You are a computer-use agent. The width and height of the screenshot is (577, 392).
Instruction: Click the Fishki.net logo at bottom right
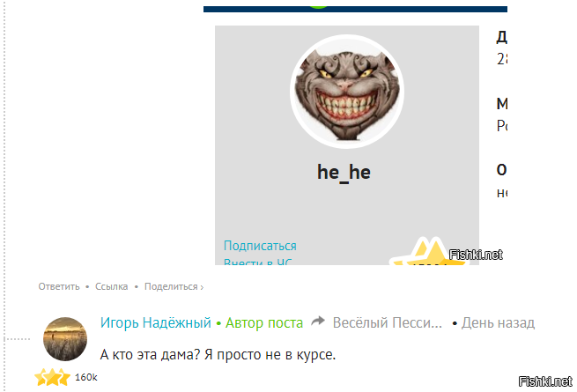545,381
